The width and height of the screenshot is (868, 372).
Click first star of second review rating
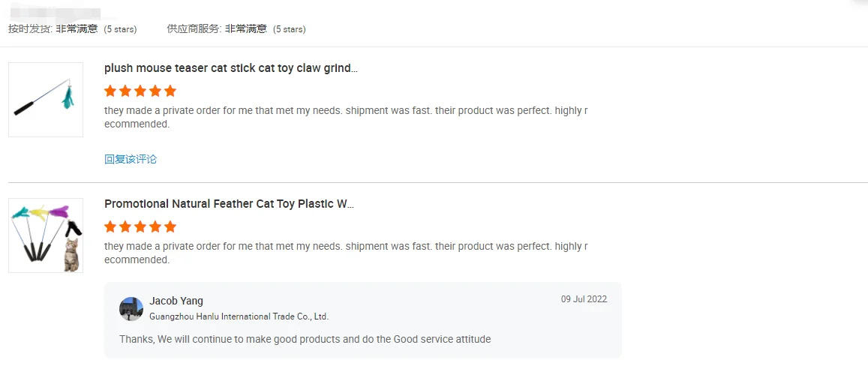click(x=110, y=226)
